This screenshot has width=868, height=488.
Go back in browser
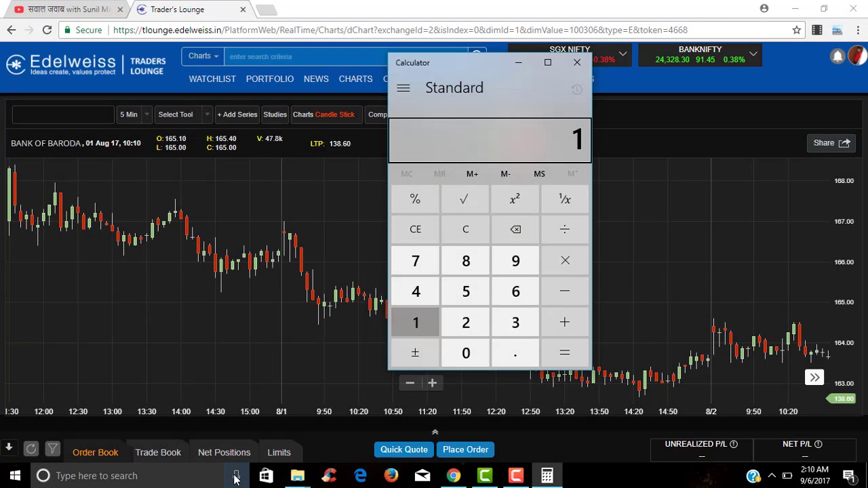(x=12, y=30)
